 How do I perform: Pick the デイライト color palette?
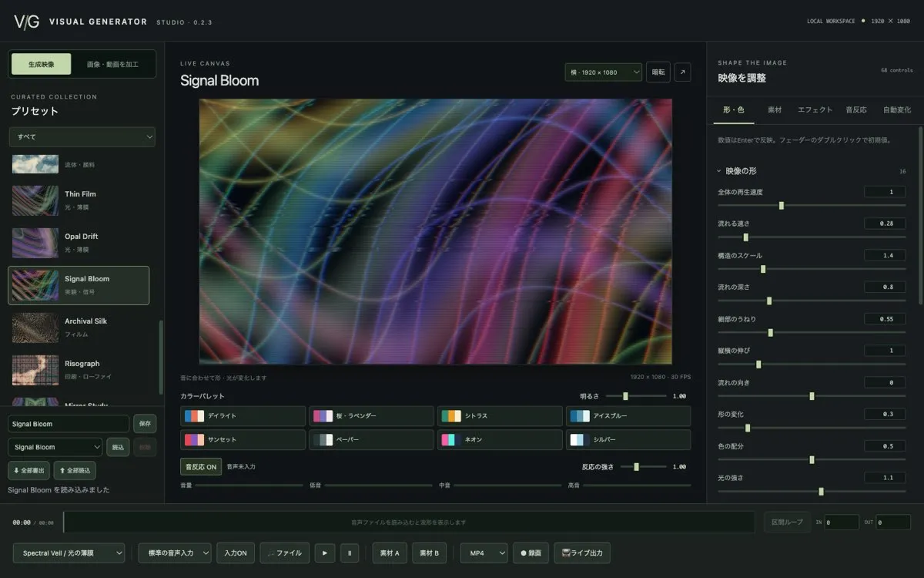click(243, 416)
